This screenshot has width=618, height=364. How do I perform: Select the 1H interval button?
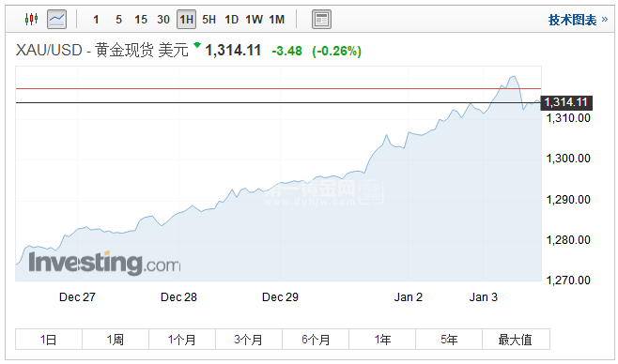click(186, 20)
